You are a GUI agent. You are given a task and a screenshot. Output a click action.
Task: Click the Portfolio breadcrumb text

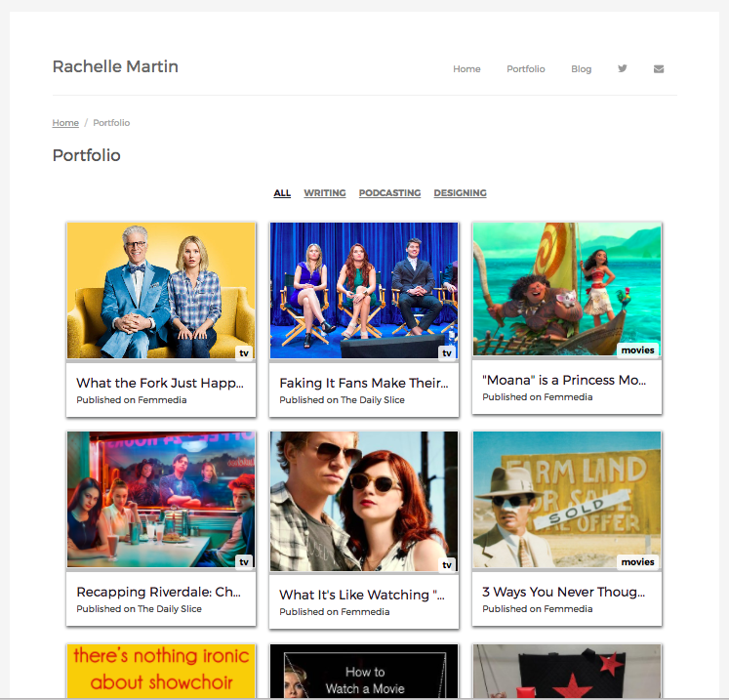[x=111, y=123]
